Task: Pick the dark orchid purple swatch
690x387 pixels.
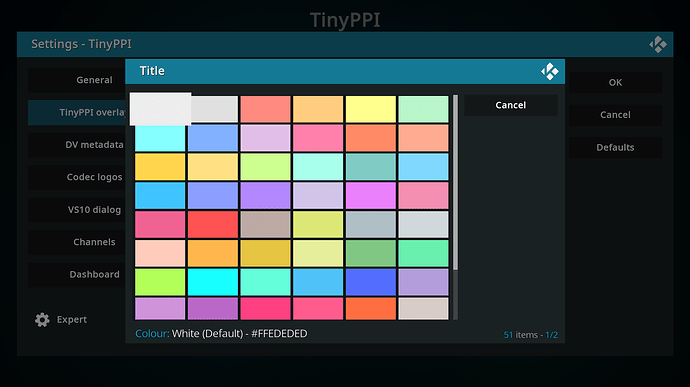Action: pyautogui.click(x=213, y=309)
